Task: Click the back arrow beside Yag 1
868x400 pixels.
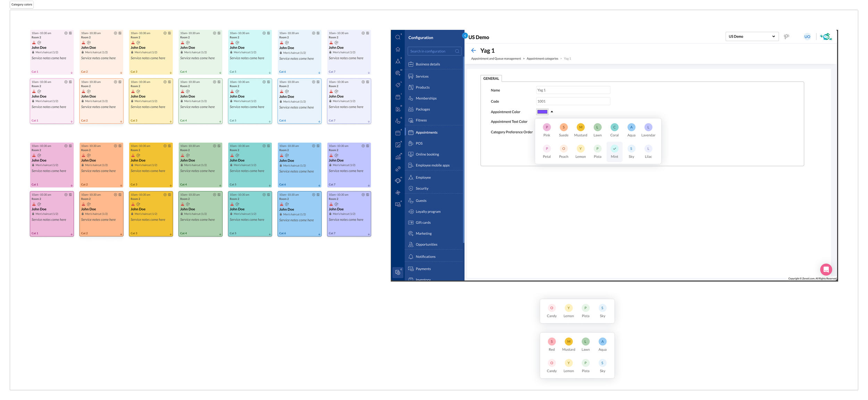Action: coord(474,51)
